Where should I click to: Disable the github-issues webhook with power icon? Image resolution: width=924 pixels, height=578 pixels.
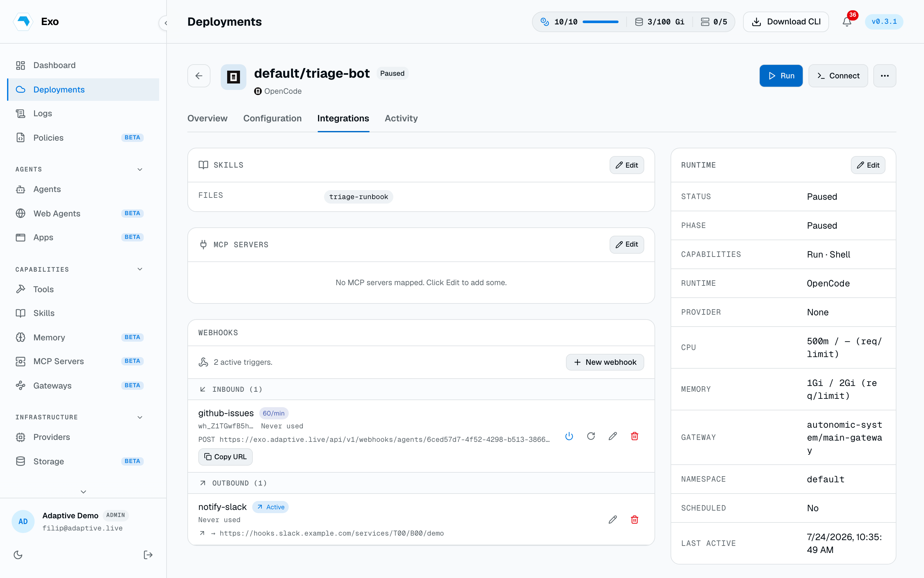[569, 436]
